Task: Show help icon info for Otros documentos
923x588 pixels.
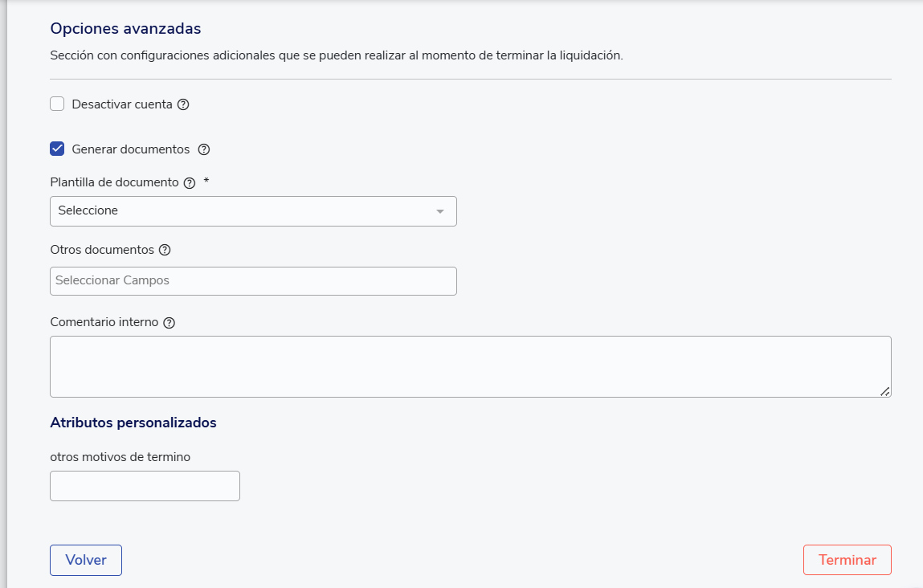Action: [165, 250]
